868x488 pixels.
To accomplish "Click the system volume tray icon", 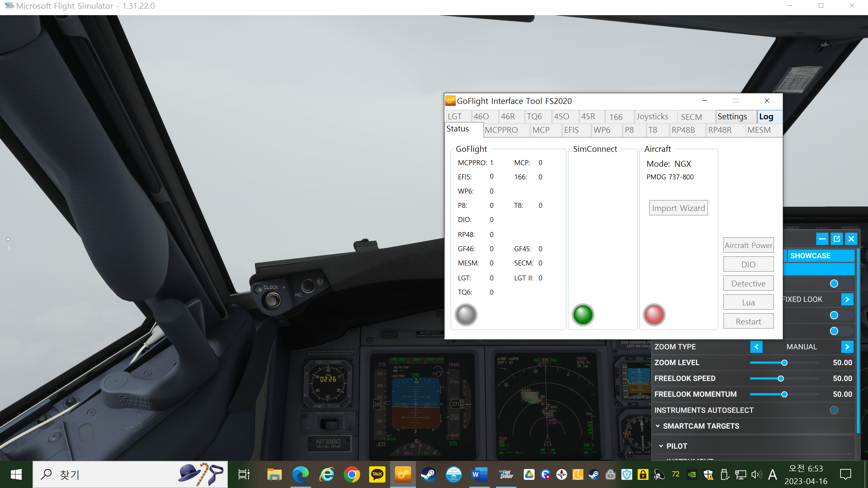I will click(757, 474).
